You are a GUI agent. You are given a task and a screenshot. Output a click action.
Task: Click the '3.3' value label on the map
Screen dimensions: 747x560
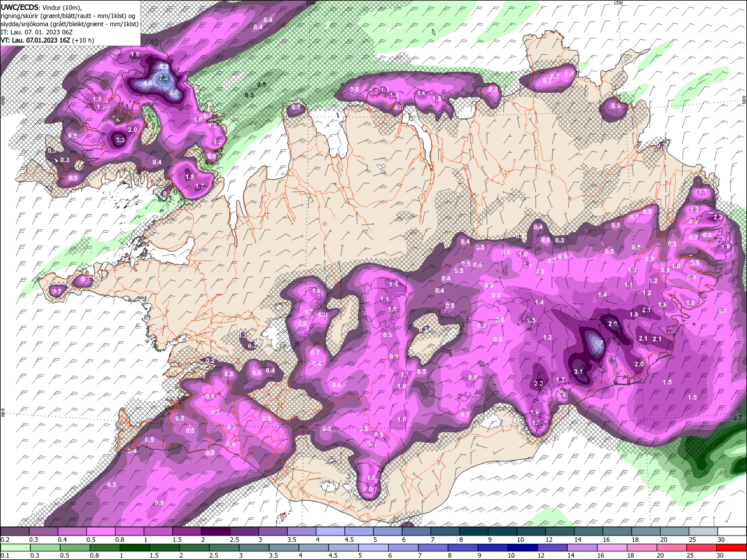(x=121, y=140)
